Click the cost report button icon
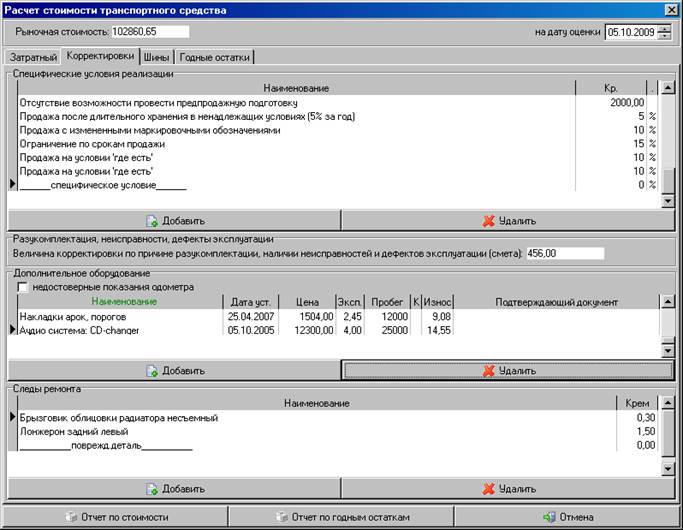Viewport: 683px width, 530px height. coord(70,517)
